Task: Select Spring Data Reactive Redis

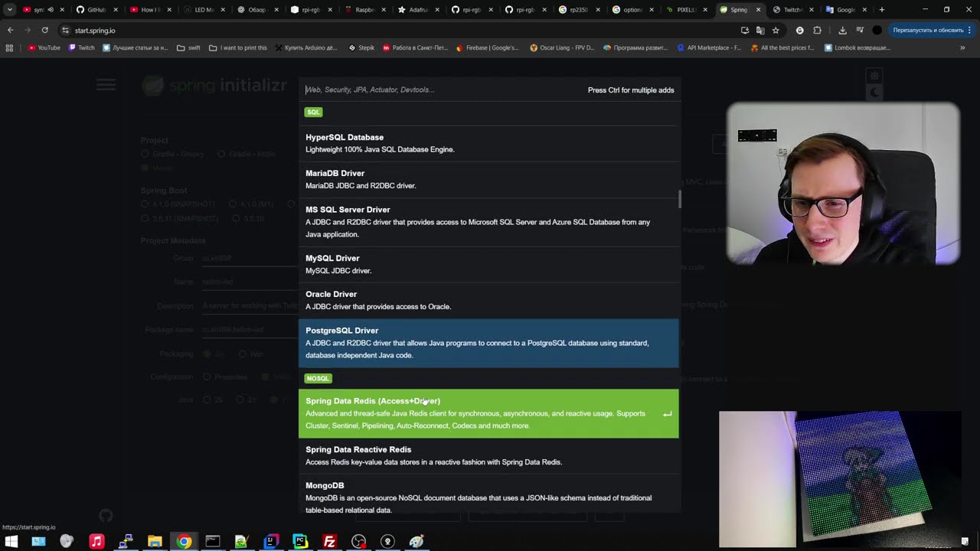Action: (x=488, y=455)
